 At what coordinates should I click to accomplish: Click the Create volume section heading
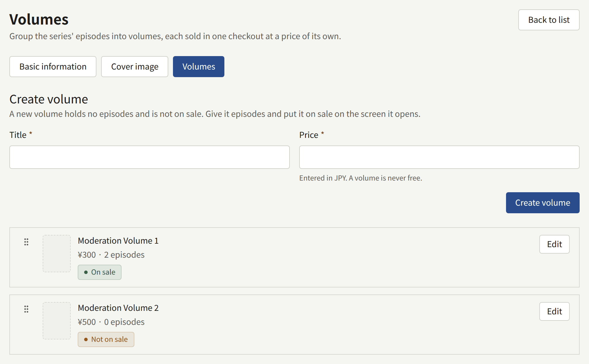point(48,99)
